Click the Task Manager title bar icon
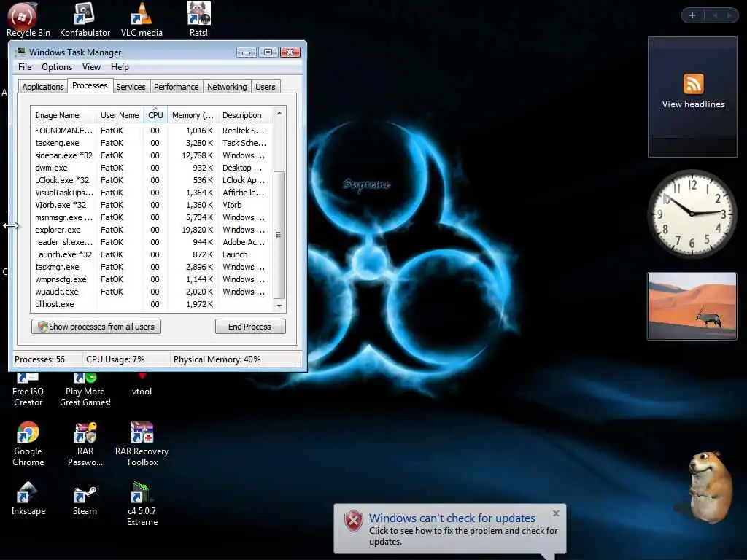Screen dimensions: 747x560 click(20, 52)
